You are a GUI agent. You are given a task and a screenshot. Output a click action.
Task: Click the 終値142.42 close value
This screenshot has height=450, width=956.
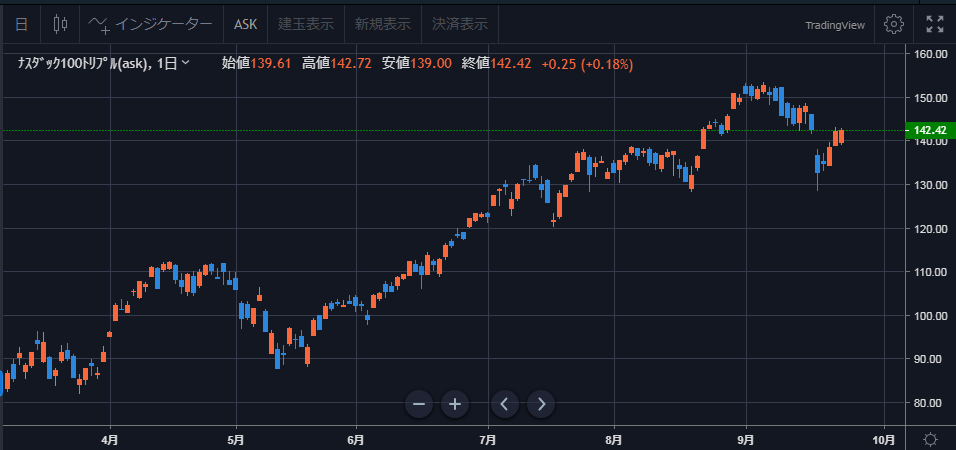point(496,63)
